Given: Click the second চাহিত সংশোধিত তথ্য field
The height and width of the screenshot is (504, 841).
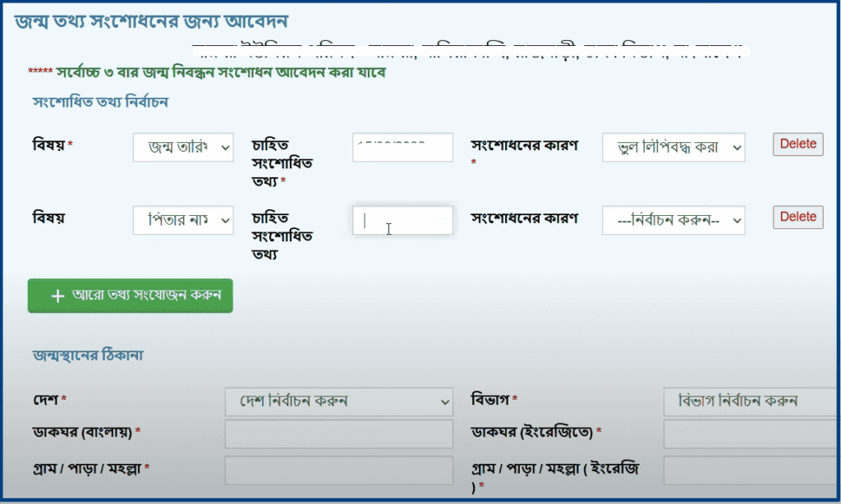Looking at the screenshot, I should tap(402, 220).
